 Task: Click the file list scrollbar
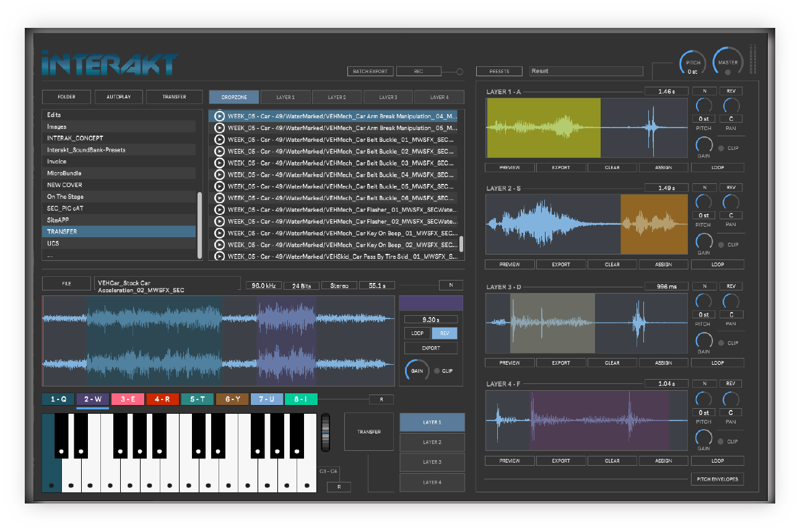[461, 244]
